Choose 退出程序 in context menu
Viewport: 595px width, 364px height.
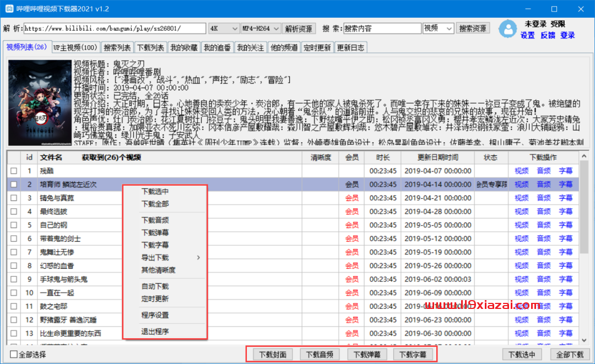155,332
